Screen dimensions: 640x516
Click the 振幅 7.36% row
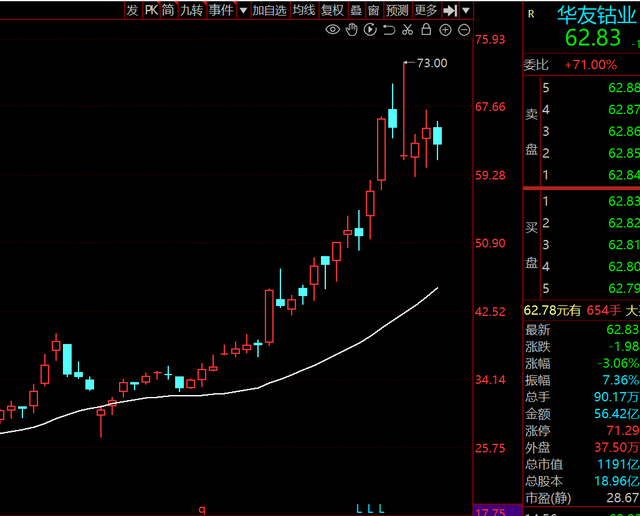coord(582,380)
